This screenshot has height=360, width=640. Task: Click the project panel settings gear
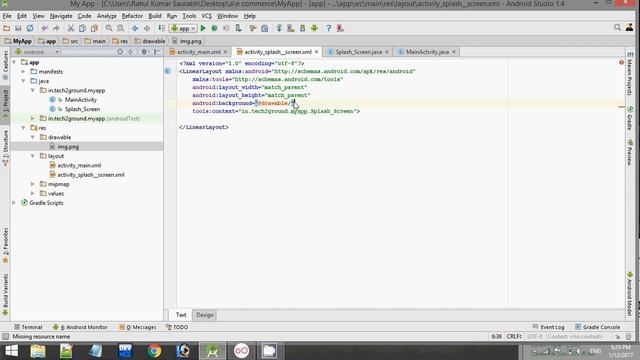tap(144, 52)
